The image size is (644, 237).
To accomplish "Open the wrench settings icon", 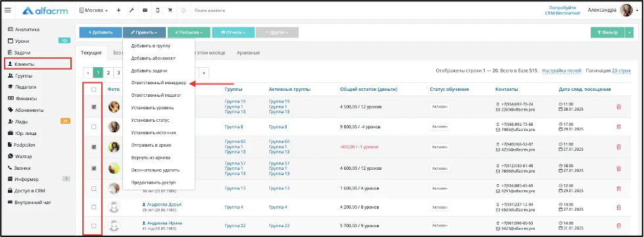I will click(x=132, y=11).
